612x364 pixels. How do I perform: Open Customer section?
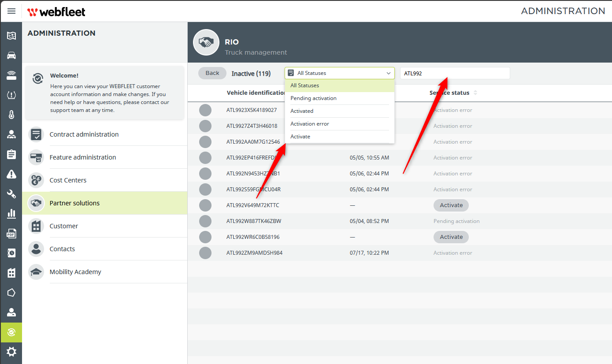pyautogui.click(x=105, y=226)
